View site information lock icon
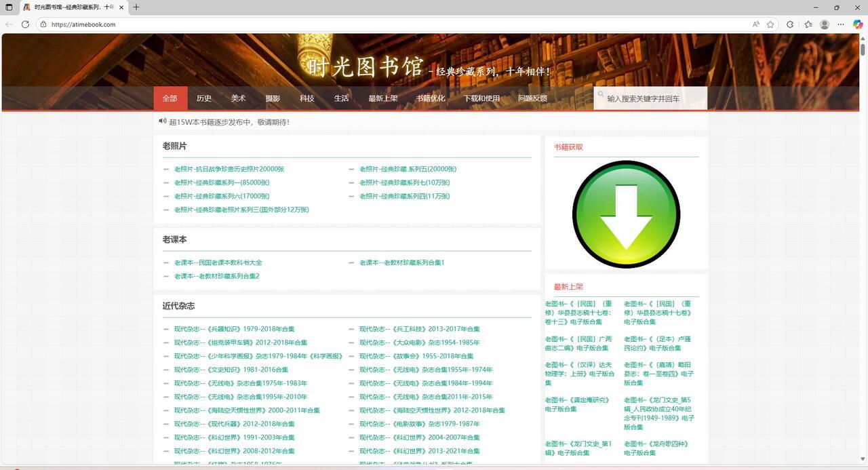 (43, 24)
